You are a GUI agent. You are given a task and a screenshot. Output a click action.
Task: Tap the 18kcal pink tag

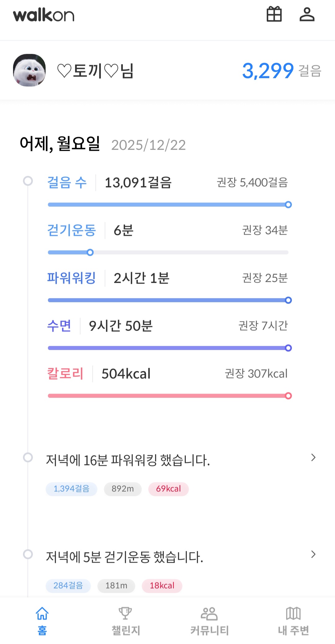click(162, 586)
